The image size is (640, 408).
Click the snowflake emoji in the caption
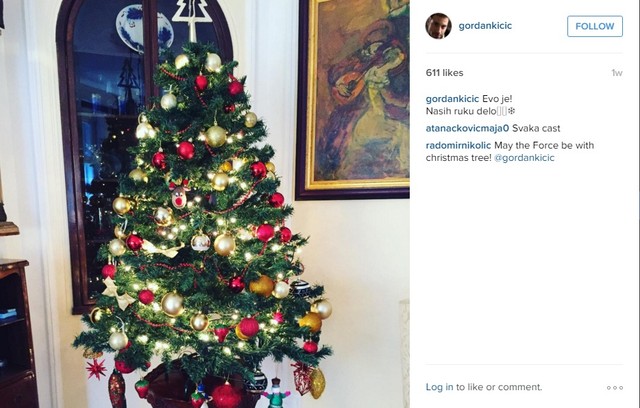click(x=511, y=111)
